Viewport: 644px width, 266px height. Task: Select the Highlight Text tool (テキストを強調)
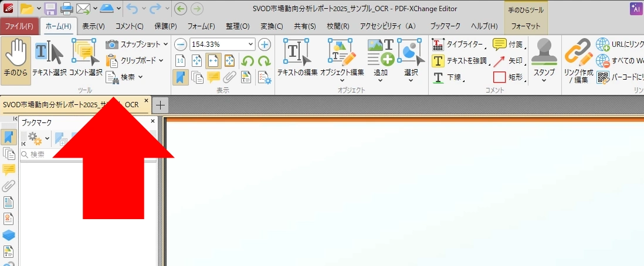460,61
